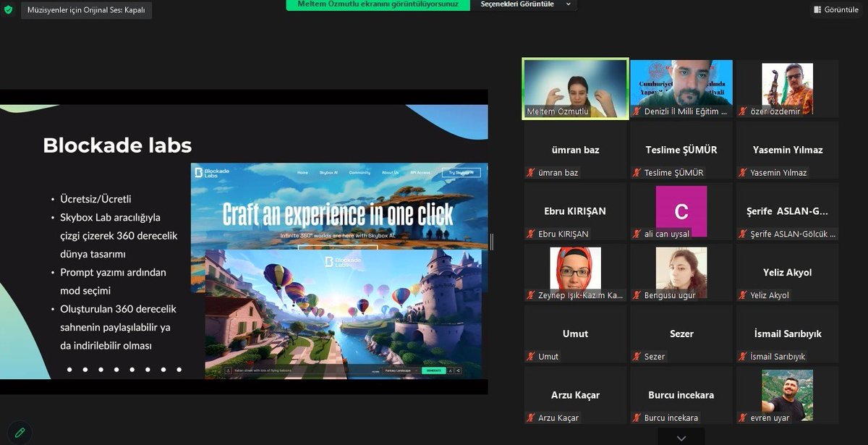Click Skybox AI in the Blockade Labs site menu
This screenshot has height=445, width=868.
pos(328,172)
